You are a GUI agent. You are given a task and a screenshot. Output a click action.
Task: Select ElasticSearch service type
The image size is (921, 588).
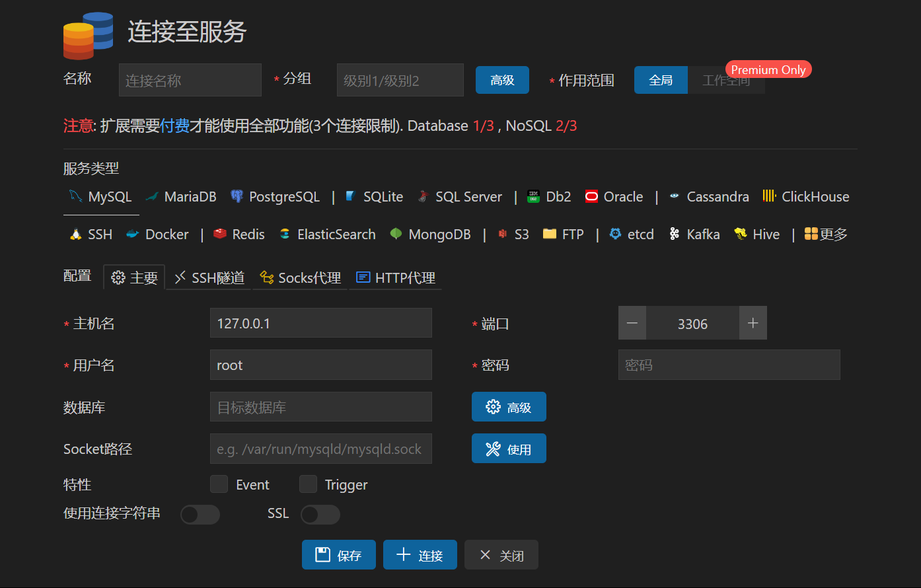coord(327,235)
